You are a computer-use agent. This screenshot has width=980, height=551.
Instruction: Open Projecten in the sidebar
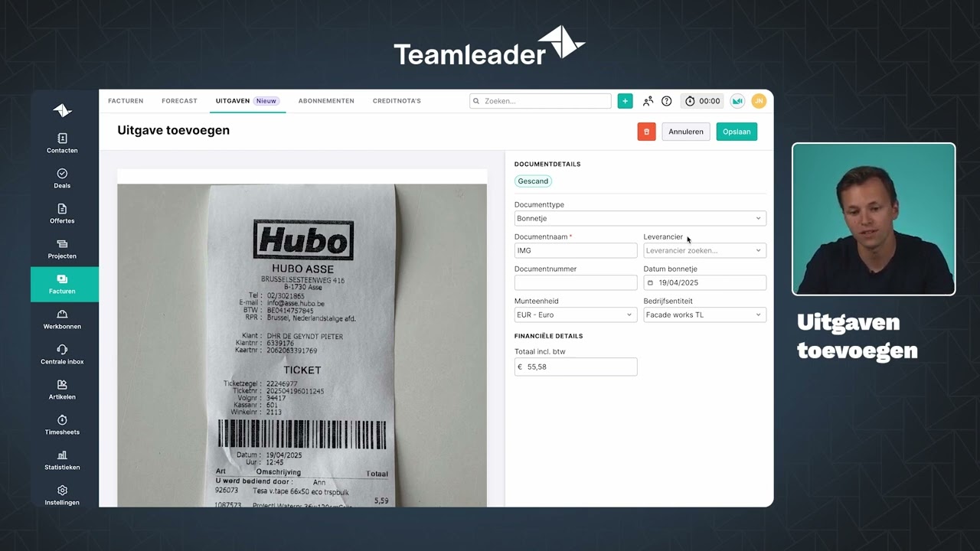point(63,249)
